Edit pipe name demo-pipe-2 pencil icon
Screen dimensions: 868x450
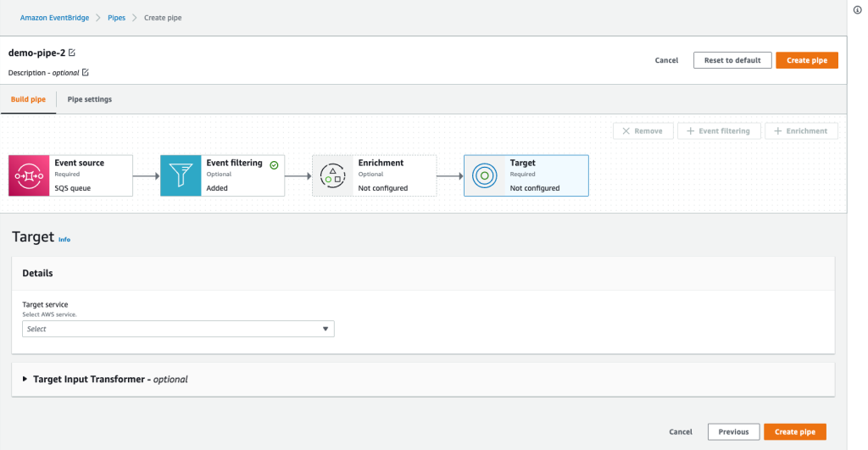click(x=72, y=53)
